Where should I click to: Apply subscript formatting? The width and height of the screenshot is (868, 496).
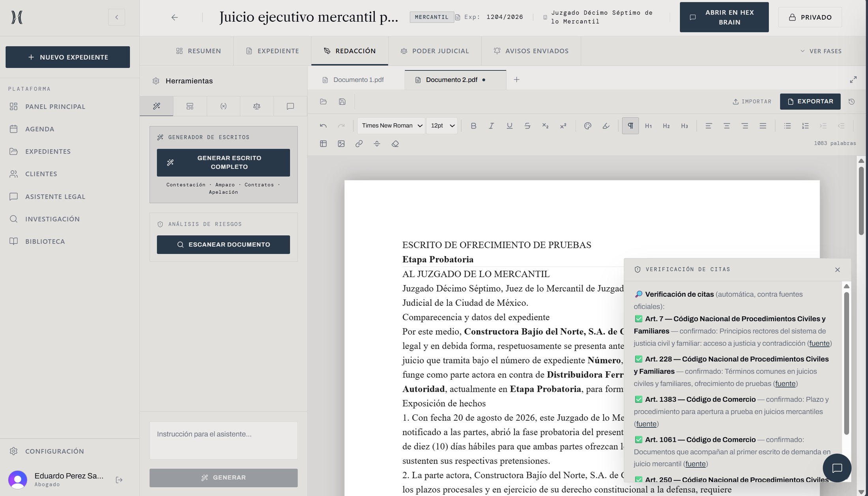point(545,125)
